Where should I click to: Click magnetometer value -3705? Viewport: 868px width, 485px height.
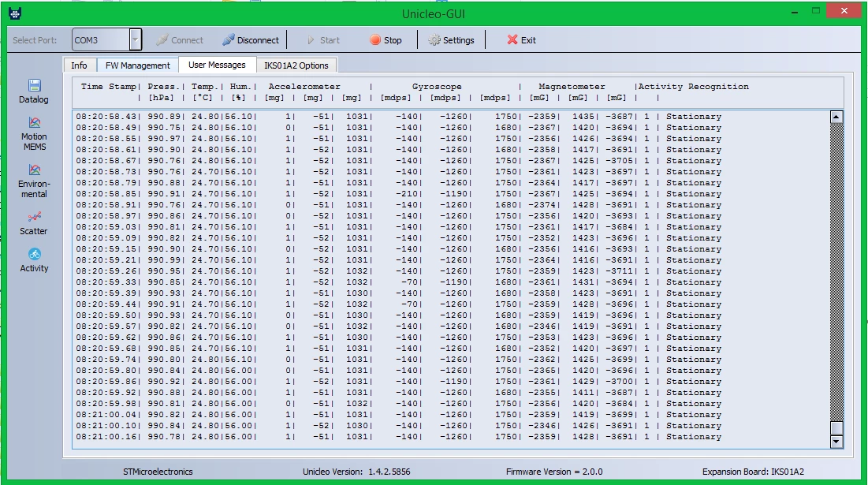coord(619,161)
